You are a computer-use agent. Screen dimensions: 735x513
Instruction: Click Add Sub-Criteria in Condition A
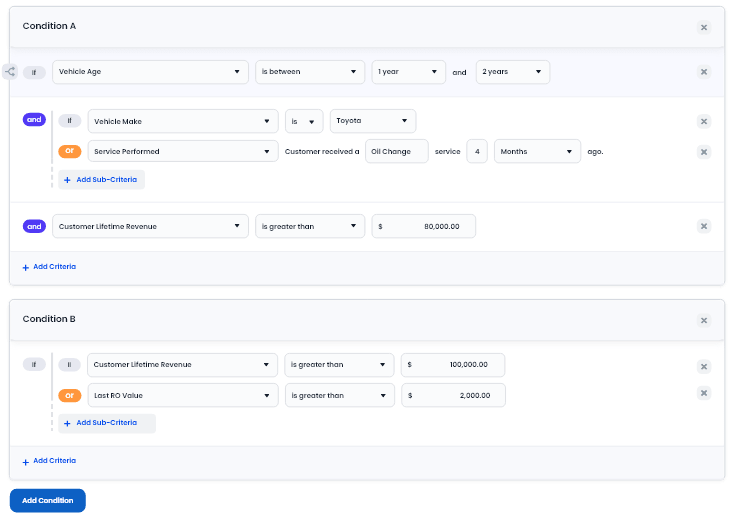tap(101, 180)
